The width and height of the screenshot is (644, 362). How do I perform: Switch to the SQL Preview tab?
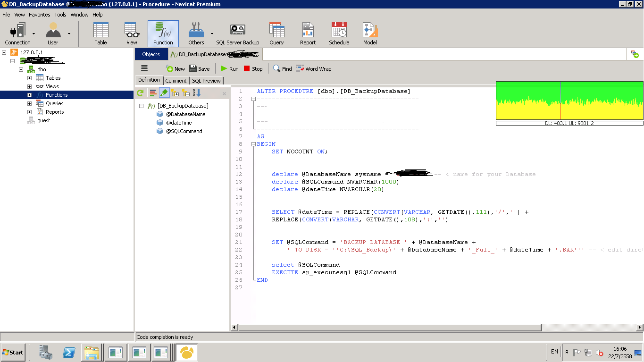(x=206, y=81)
